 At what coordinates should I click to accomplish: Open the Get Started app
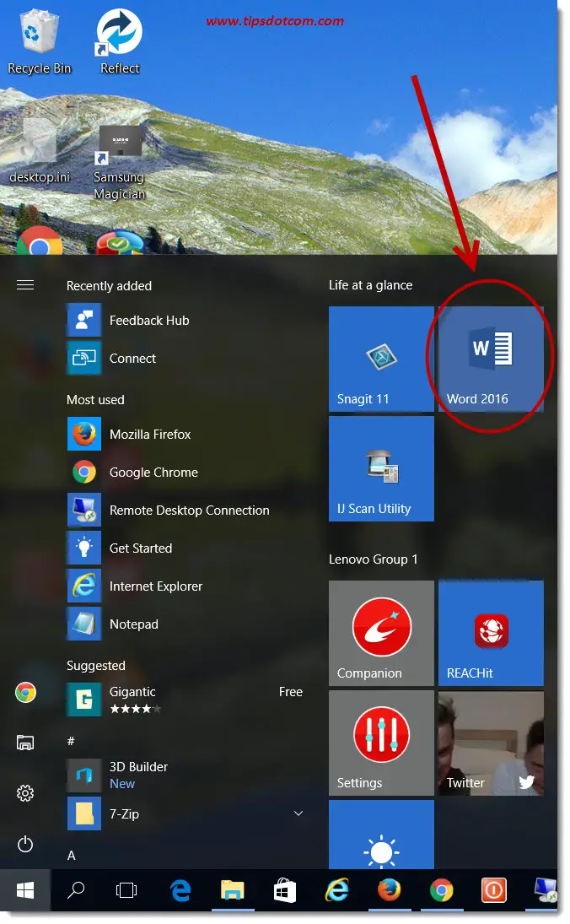click(x=186, y=548)
